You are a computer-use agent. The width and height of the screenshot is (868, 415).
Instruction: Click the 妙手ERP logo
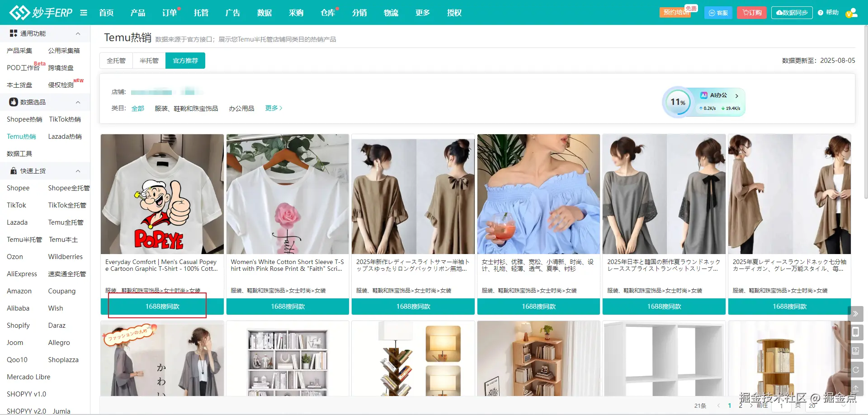(41, 13)
